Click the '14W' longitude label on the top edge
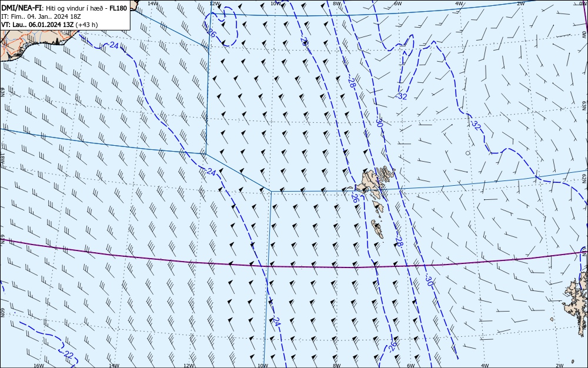Image resolution: width=588 pixels, height=368 pixels. 152,4
